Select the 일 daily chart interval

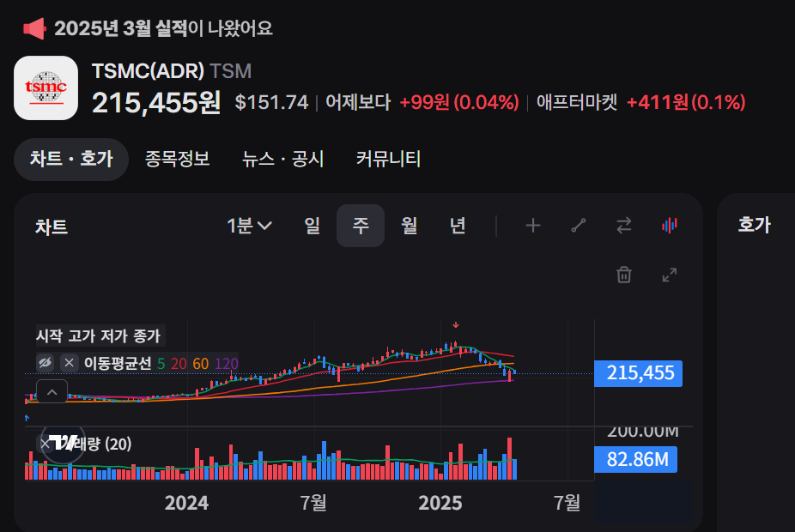(313, 226)
